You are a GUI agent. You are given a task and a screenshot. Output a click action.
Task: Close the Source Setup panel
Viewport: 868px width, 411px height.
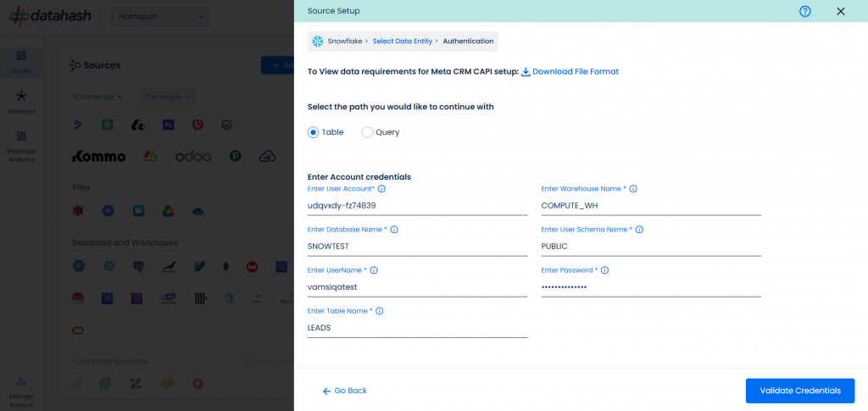841,11
